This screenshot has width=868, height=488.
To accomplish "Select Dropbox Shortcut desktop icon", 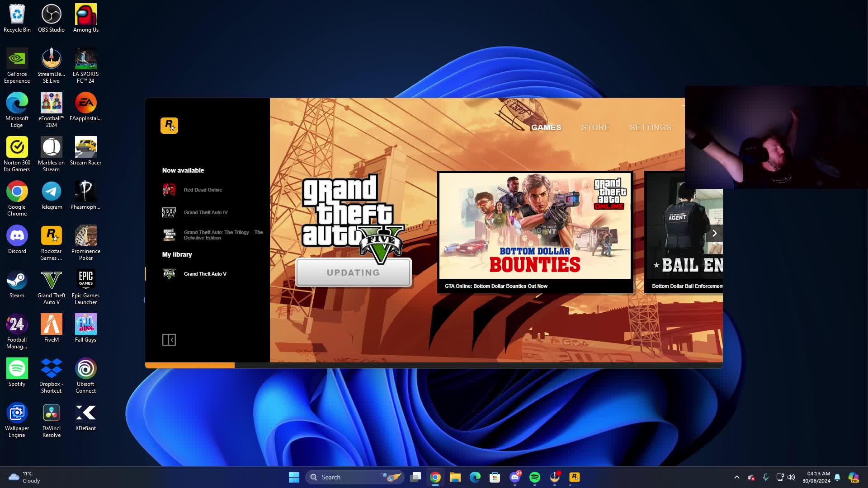I will click(51, 376).
